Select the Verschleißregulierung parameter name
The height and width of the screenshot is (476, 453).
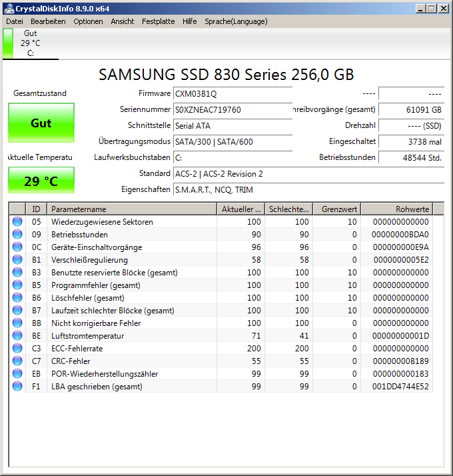click(x=89, y=260)
